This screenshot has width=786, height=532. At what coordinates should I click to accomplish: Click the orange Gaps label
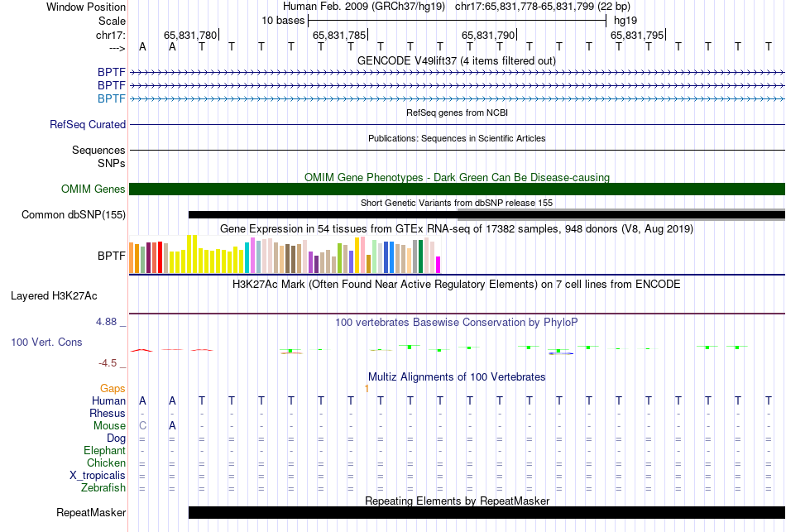[x=113, y=389]
